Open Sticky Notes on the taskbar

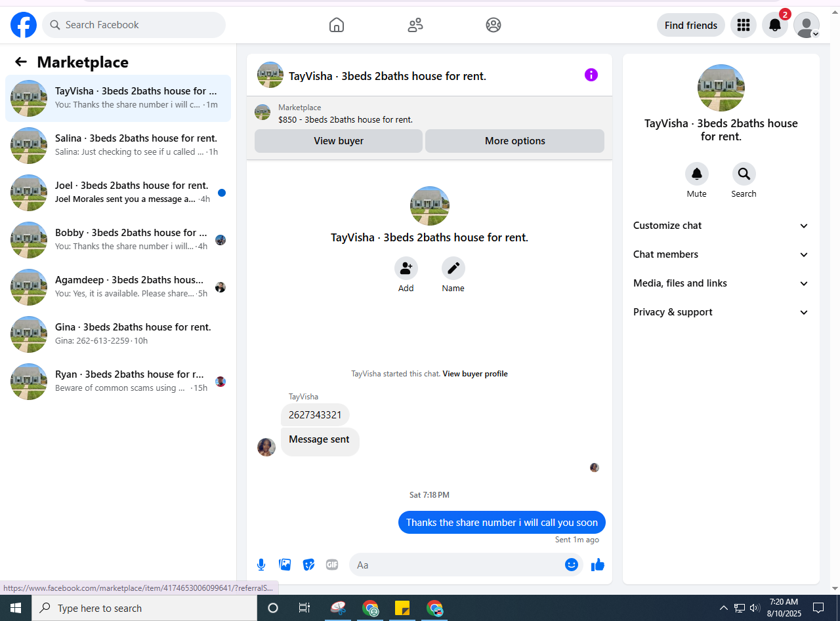pyautogui.click(x=402, y=608)
